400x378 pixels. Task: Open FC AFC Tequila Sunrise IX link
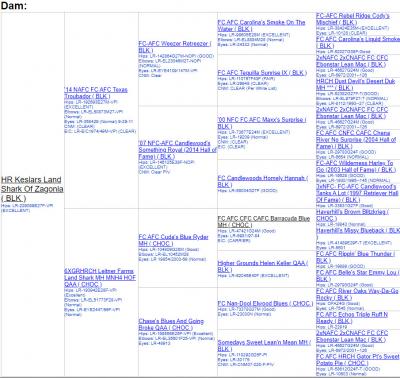262,73
